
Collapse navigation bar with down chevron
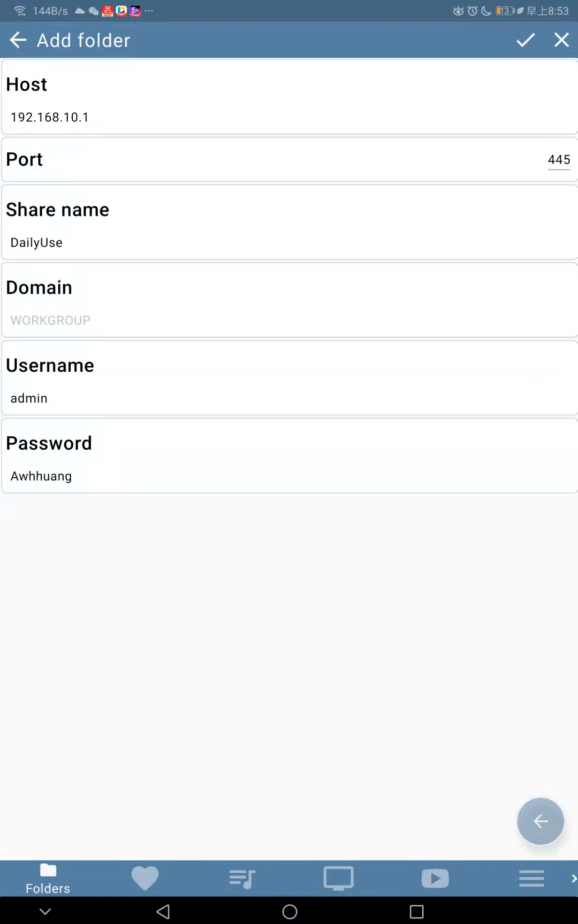pyautogui.click(x=45, y=911)
